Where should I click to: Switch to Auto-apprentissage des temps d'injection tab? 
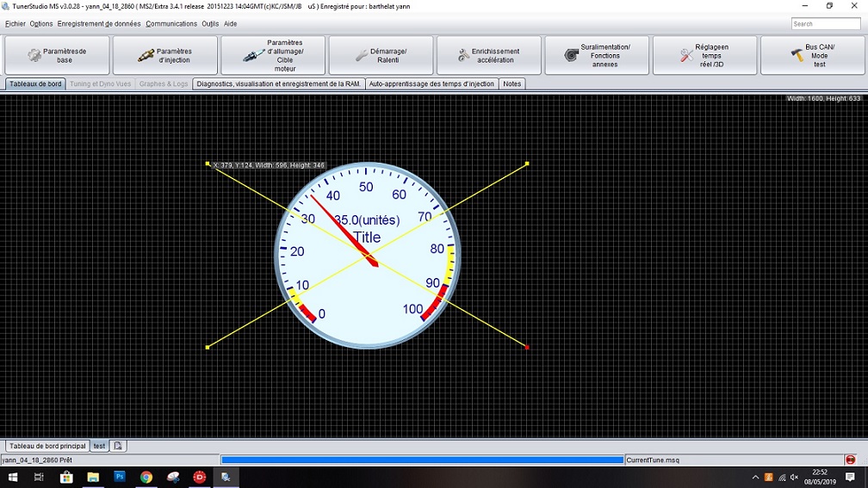431,84
